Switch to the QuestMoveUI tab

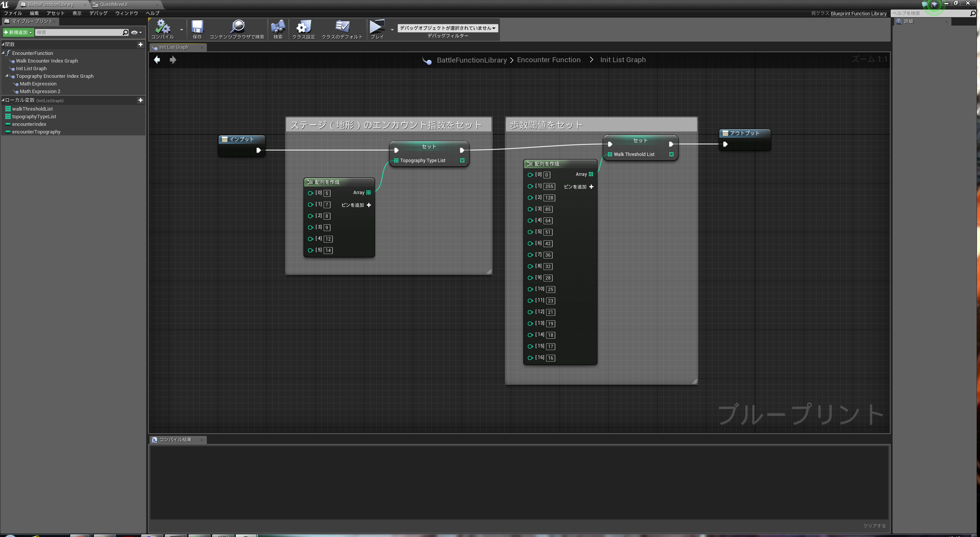pyautogui.click(x=114, y=5)
